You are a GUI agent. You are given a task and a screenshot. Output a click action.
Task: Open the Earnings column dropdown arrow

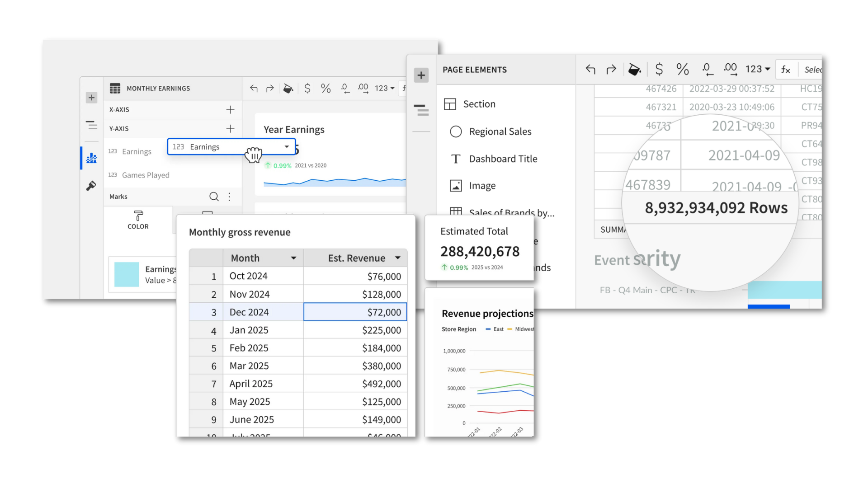click(x=287, y=147)
